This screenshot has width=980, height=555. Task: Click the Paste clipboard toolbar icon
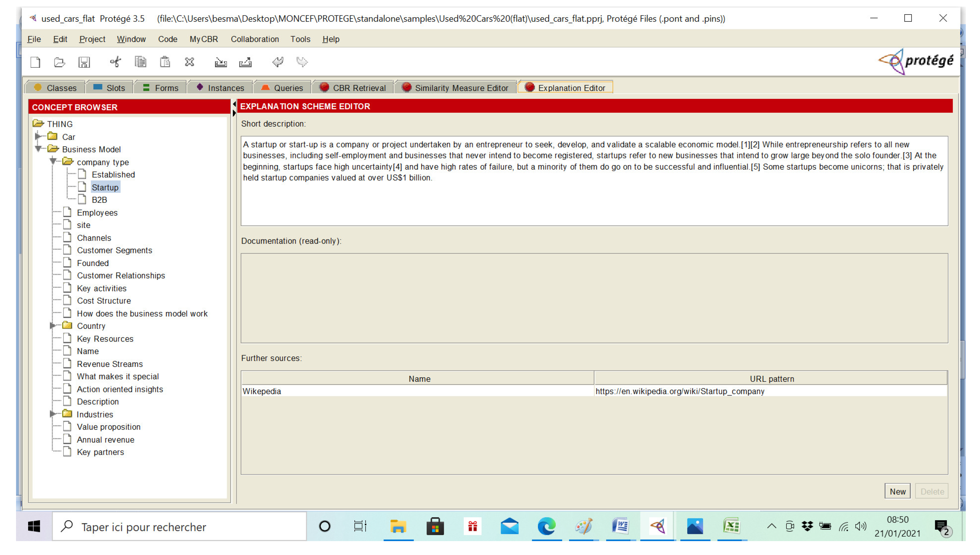tap(165, 62)
